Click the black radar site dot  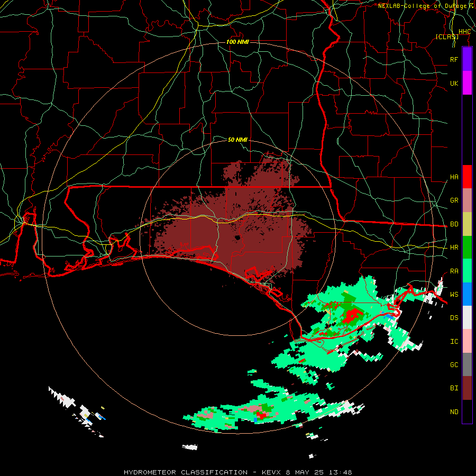coord(237,237)
